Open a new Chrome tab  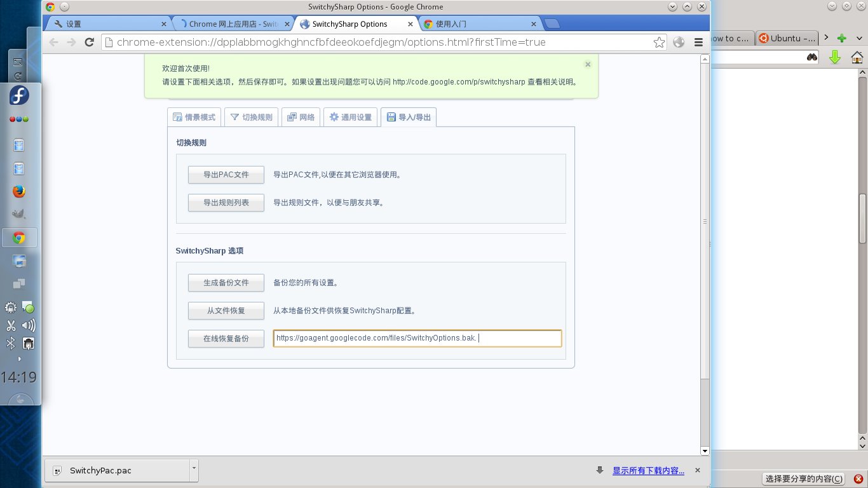click(x=552, y=24)
